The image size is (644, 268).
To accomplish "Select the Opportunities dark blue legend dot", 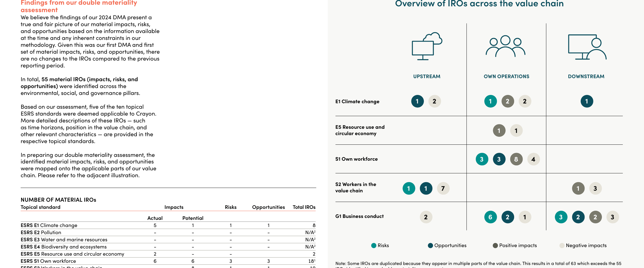I will pos(430,245).
